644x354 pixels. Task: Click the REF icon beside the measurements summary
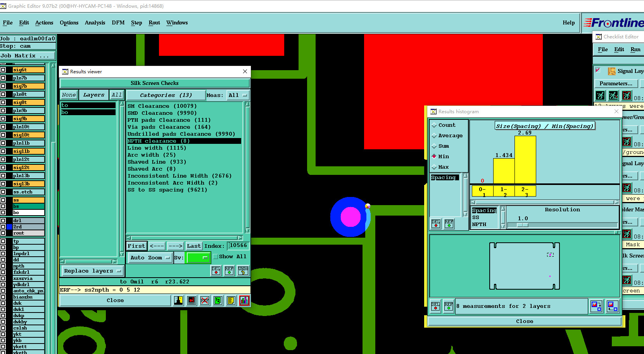(x=449, y=306)
